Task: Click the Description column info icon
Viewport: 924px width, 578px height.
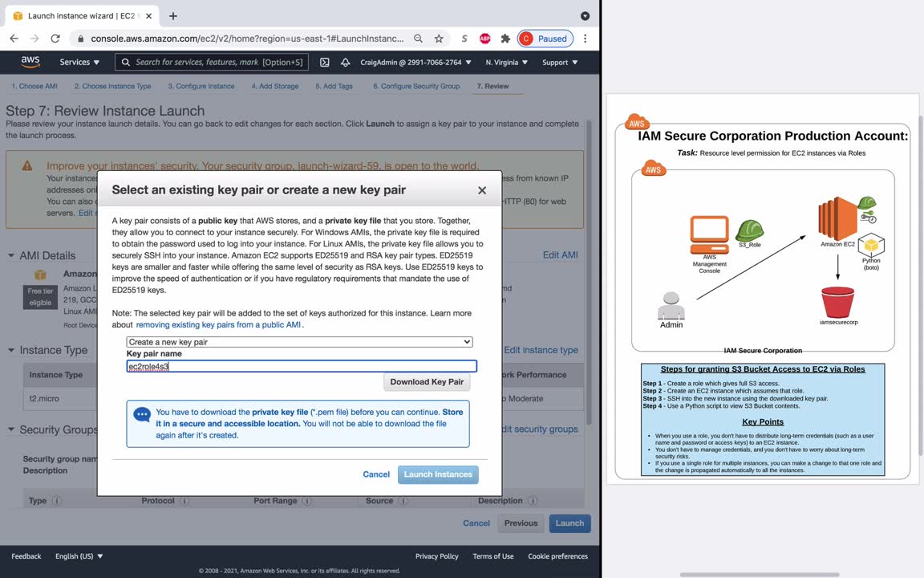Action: 533,501
